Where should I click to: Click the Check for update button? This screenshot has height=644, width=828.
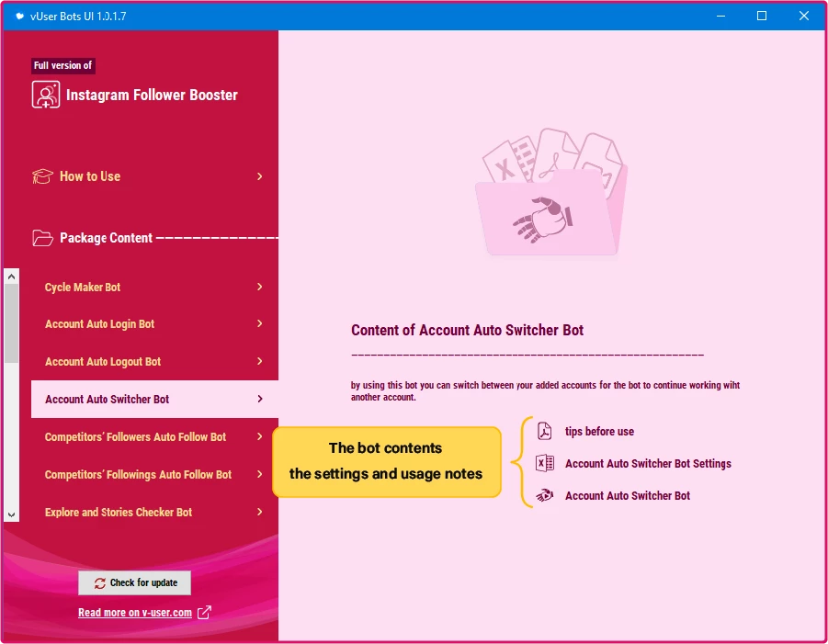[135, 582]
